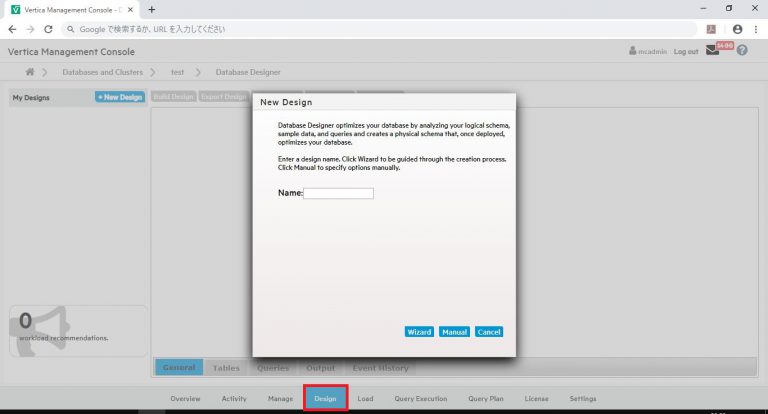Click Databases and Clusters breadcrumb link
Viewport: 768px width, 414px height.
tap(102, 72)
